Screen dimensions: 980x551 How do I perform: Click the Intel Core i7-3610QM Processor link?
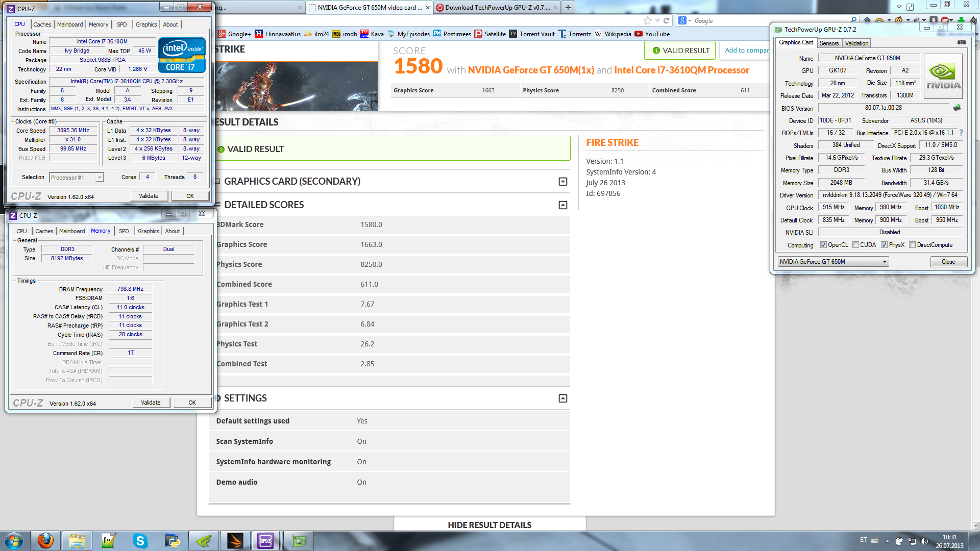(682, 70)
